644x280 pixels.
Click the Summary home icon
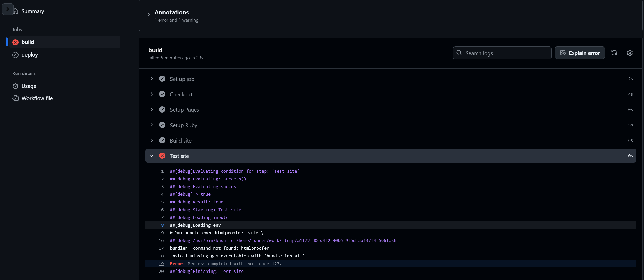[x=16, y=11]
